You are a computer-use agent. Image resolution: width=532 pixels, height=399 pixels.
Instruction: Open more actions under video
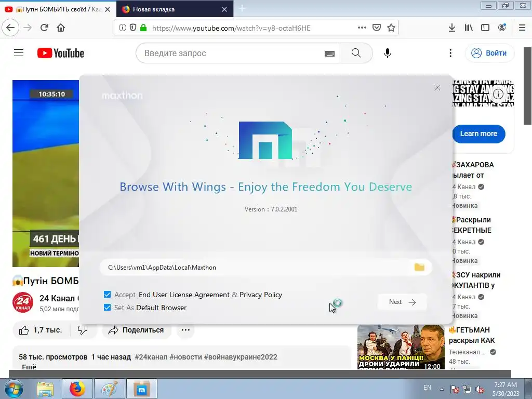coord(185,330)
